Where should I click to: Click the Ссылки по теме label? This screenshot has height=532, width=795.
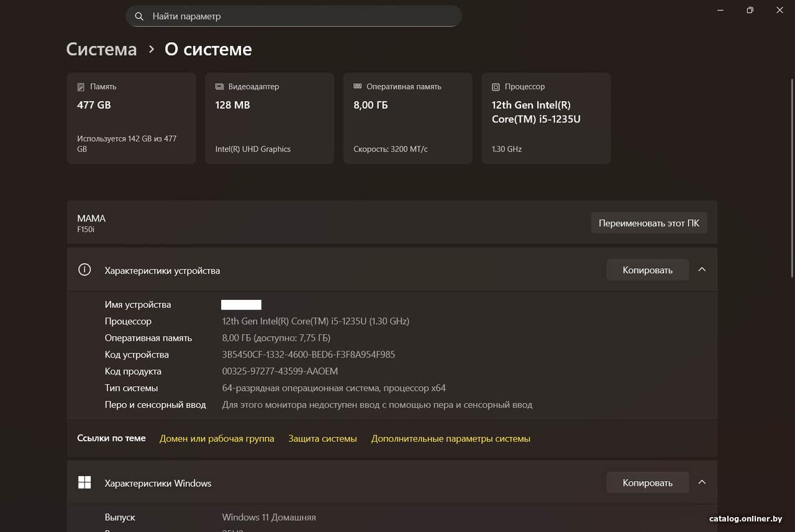tap(111, 438)
